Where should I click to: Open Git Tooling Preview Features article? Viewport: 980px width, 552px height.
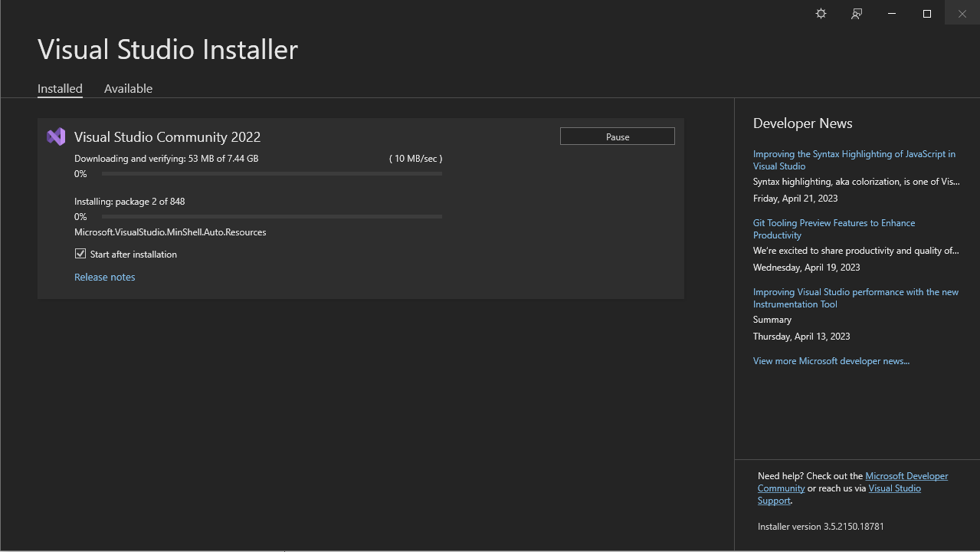point(834,229)
